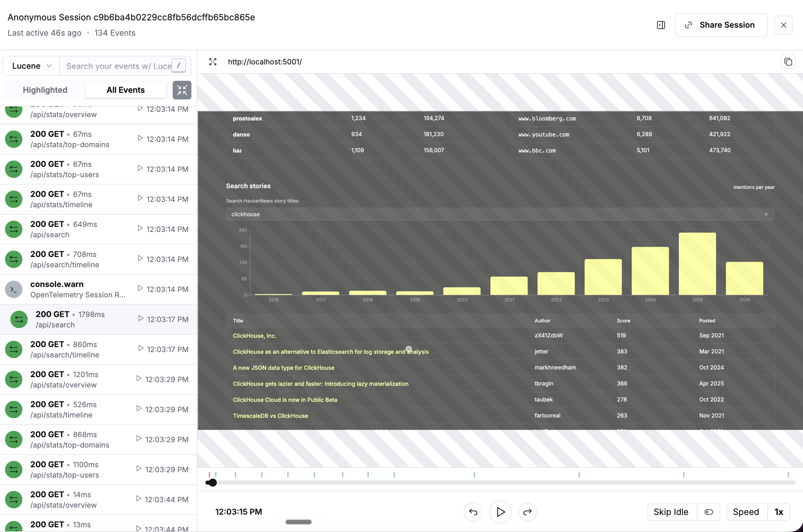Open the TimescaleDB vs ClickHouse link

pos(270,416)
